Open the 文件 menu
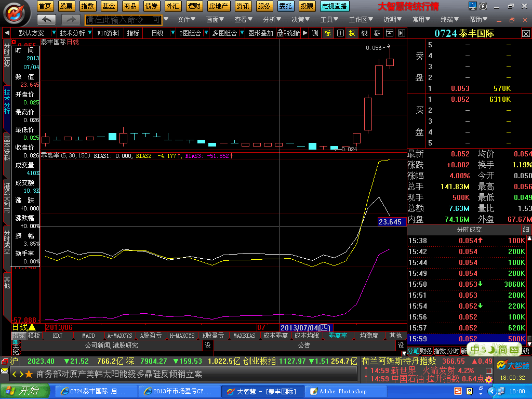Screen dimensions: 532x399 [x=187, y=20]
